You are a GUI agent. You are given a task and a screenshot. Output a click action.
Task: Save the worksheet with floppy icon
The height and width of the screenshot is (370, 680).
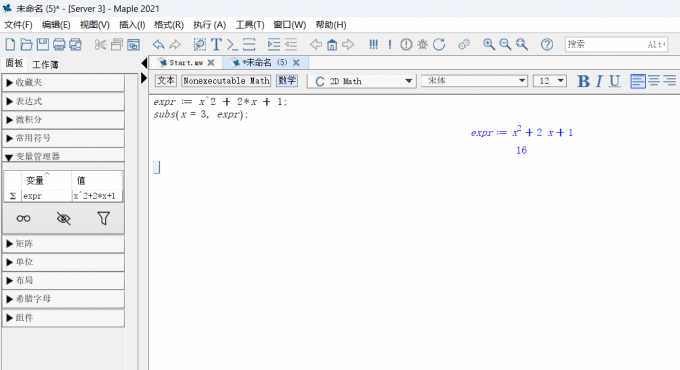(x=42, y=44)
